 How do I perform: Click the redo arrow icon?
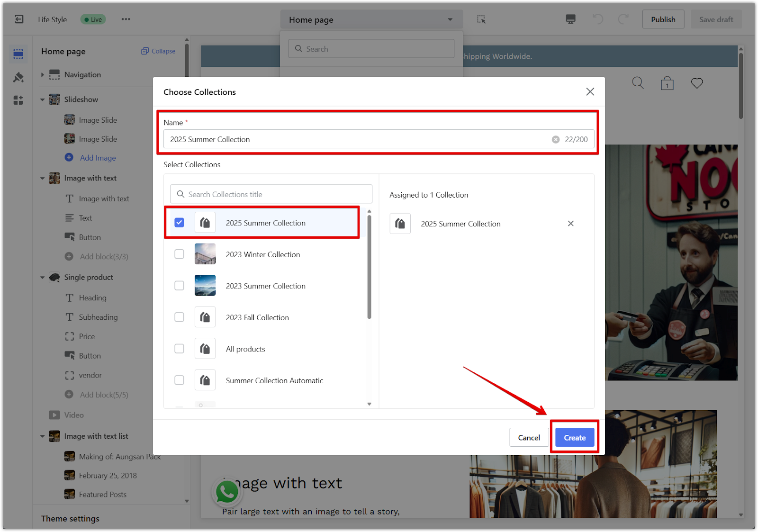623,19
